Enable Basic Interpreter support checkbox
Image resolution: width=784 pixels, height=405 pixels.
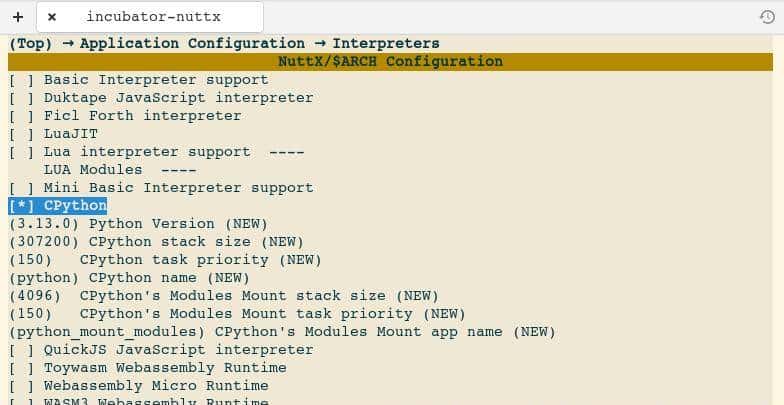coord(22,80)
